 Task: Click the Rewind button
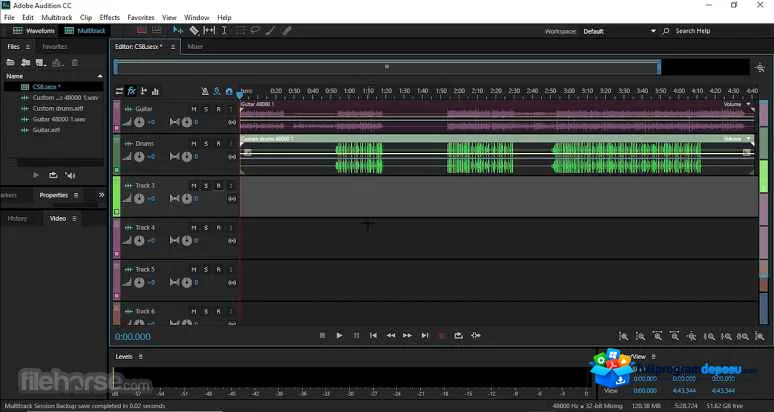click(390, 336)
